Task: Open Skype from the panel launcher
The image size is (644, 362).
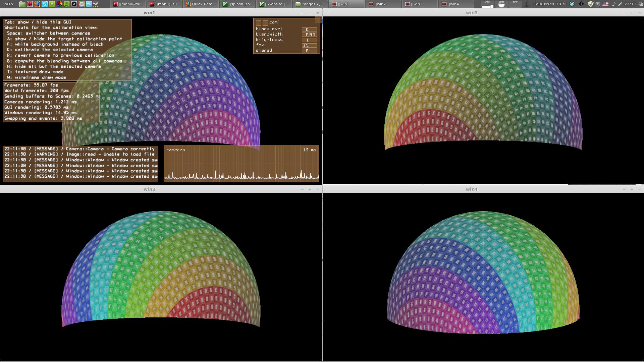Action: [45, 4]
